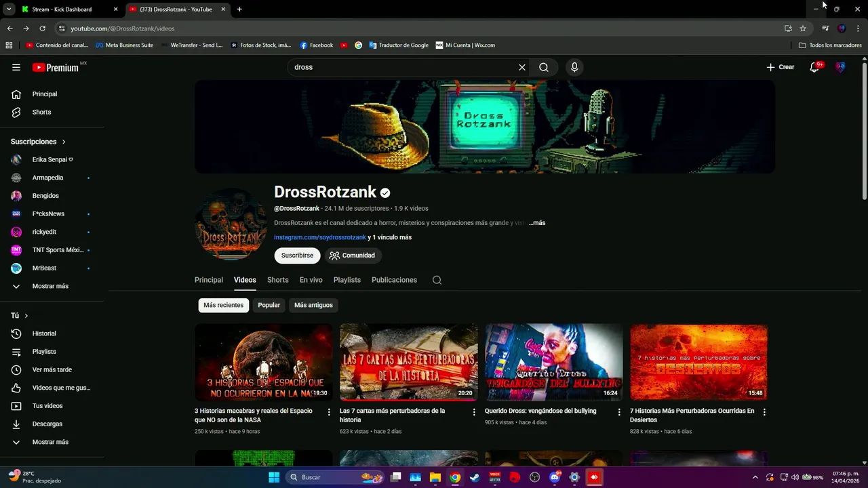Open Todos los marcadores bookmarks folder
Screen dimensions: 868x488
[x=830, y=45]
